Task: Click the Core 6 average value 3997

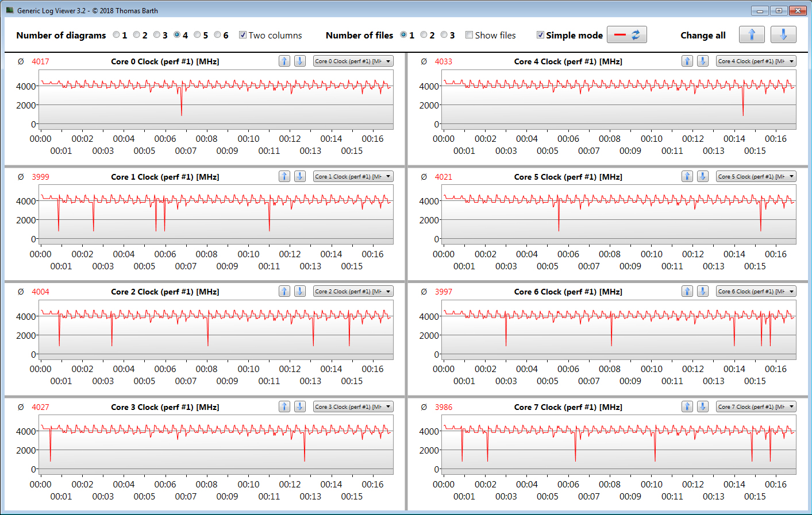Action: (444, 292)
